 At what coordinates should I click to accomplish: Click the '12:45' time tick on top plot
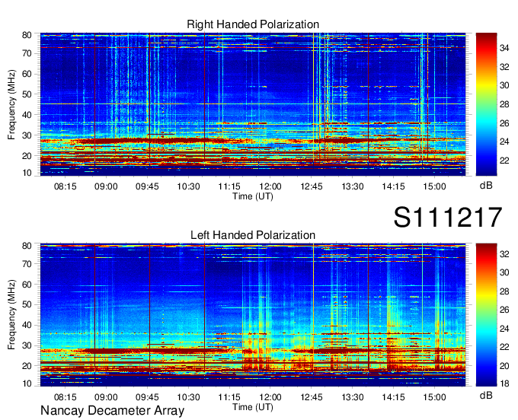point(312,186)
